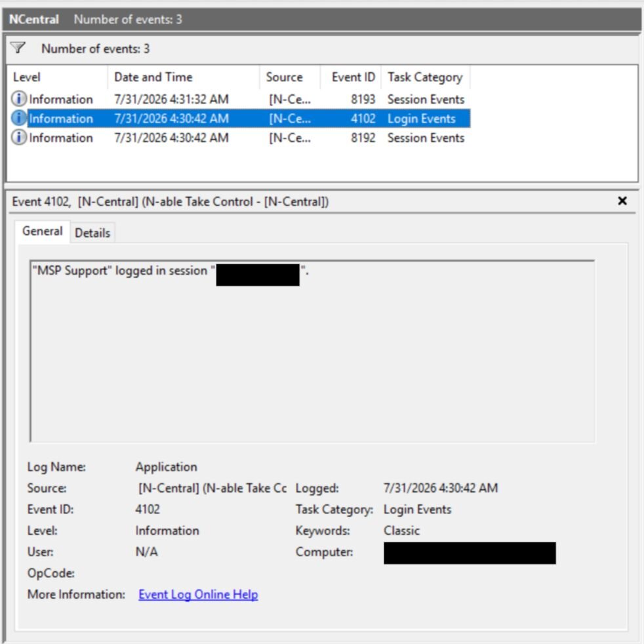Click Session Events in the 8193 row

tap(426, 99)
